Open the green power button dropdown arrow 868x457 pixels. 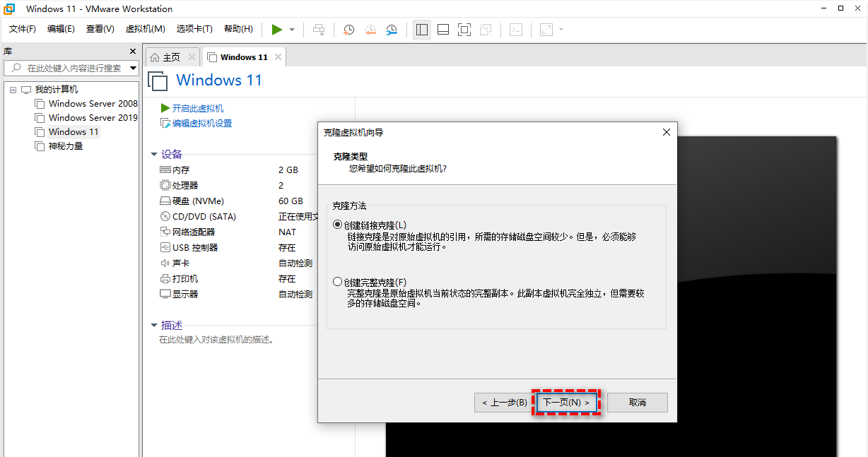point(290,30)
